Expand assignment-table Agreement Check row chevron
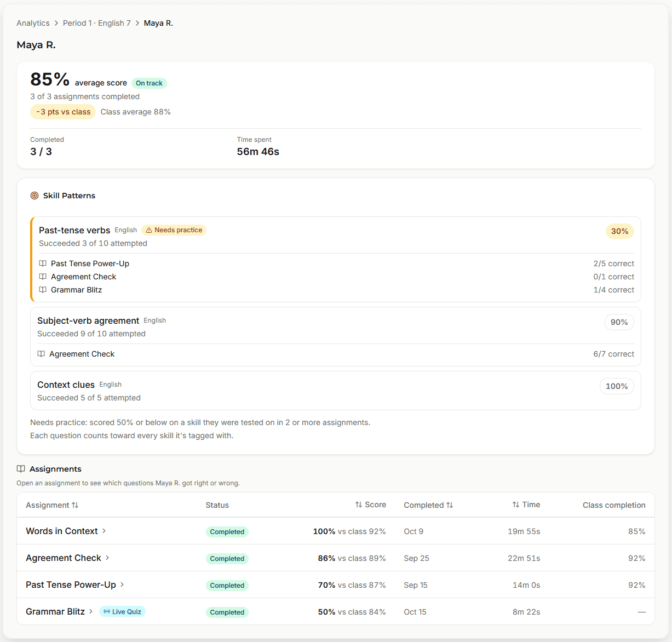The image size is (672, 642). [x=107, y=558]
